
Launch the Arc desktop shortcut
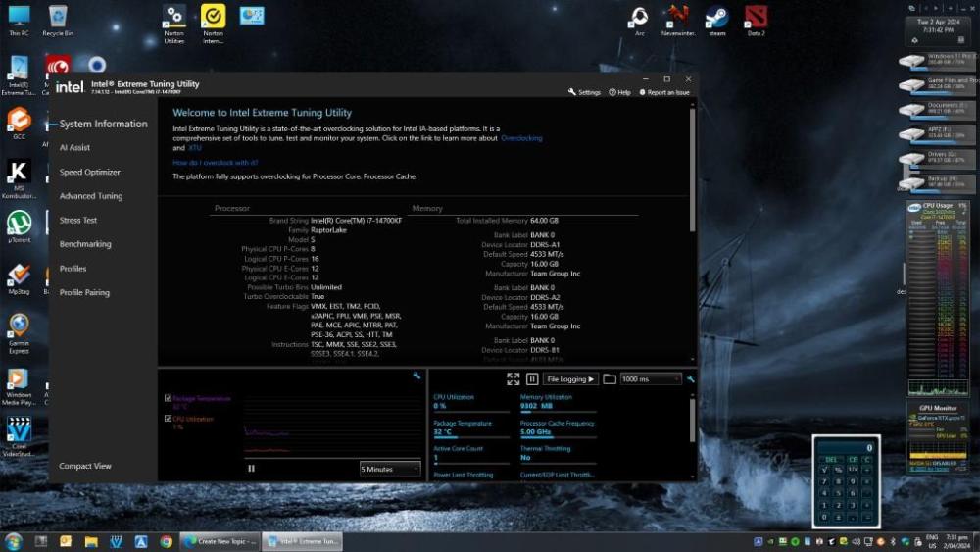tap(639, 21)
